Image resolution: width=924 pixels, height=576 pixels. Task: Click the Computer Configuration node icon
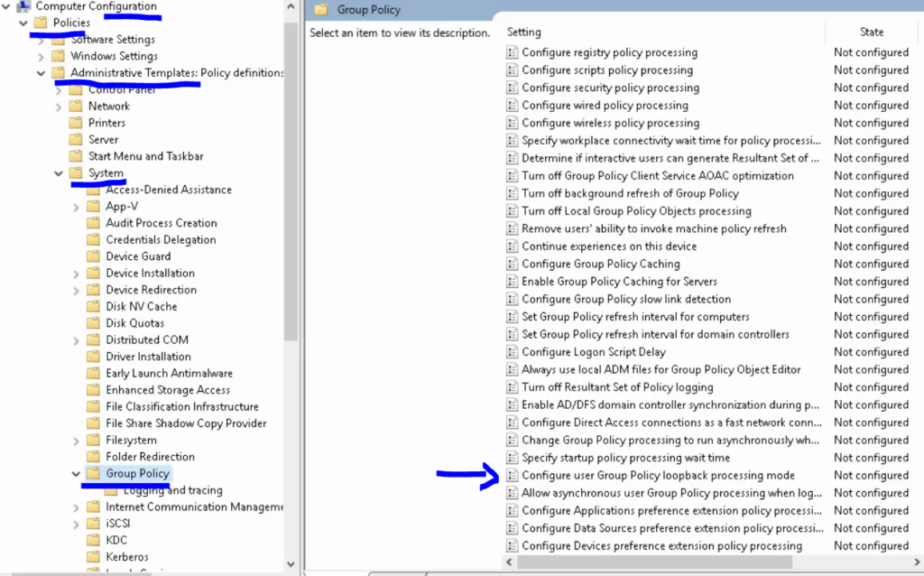pos(23,6)
